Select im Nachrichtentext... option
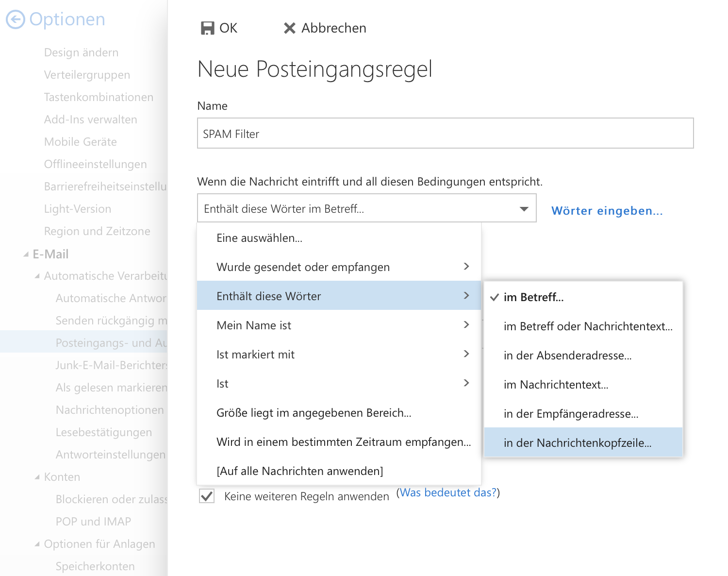Viewport: 728px width, 576px height. [x=583, y=385]
